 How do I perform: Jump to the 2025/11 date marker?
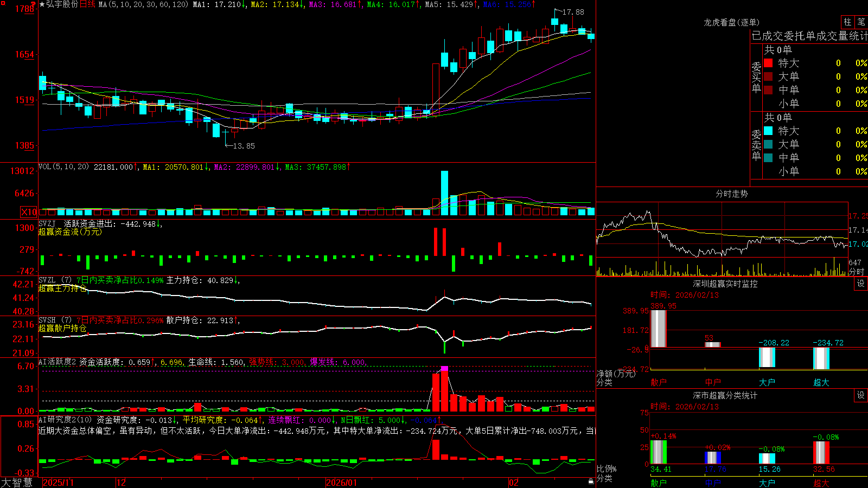pos(58,482)
